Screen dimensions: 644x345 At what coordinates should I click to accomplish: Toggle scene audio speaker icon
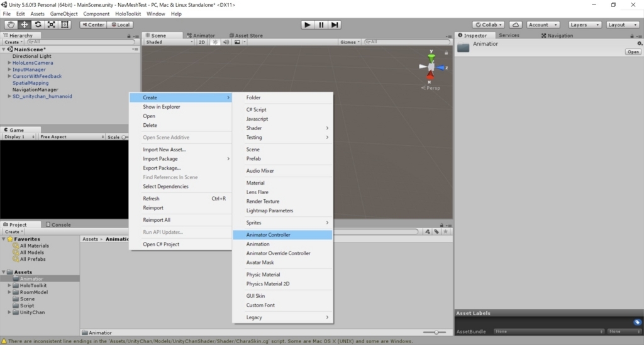point(226,42)
